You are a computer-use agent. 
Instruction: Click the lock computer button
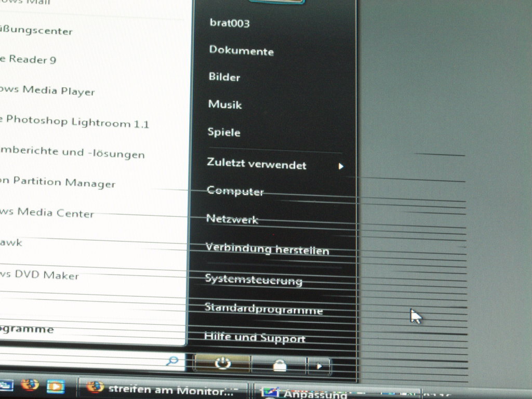click(x=280, y=365)
